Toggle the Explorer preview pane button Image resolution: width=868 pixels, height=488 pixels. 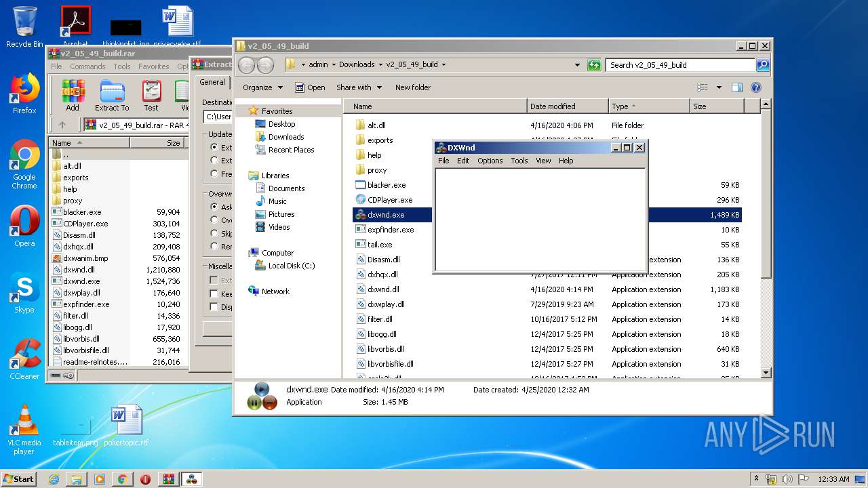tap(737, 87)
